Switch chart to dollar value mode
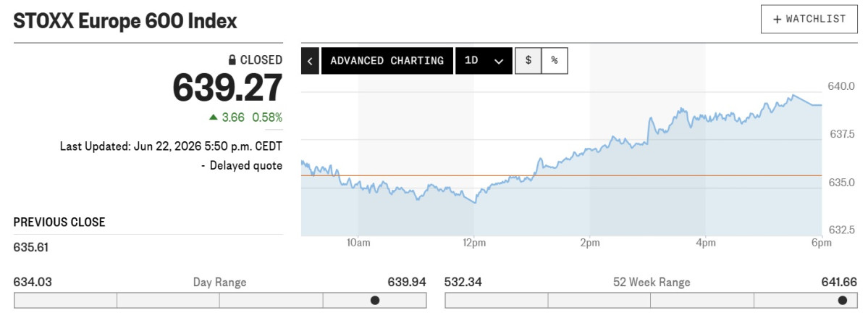Screen dimensions: 868x321 pyautogui.click(x=528, y=61)
